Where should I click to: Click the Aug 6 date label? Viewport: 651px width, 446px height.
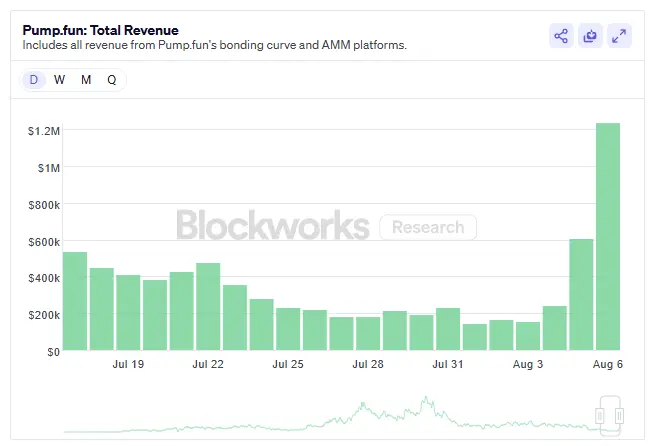[x=608, y=364]
